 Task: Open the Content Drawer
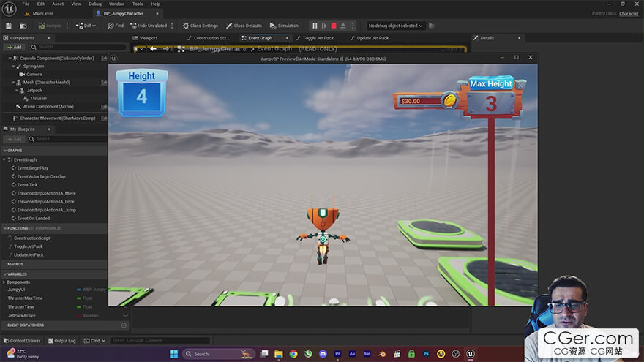(26, 340)
